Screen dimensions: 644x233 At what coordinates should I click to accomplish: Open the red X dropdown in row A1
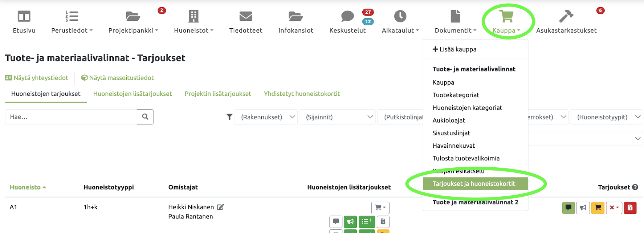click(x=614, y=208)
